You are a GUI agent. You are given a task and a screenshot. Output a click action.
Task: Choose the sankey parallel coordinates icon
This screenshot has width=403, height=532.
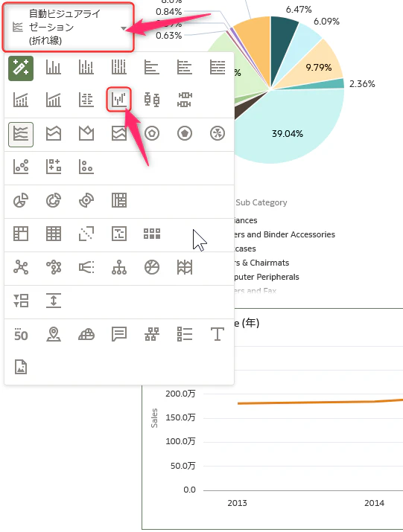[185, 267]
